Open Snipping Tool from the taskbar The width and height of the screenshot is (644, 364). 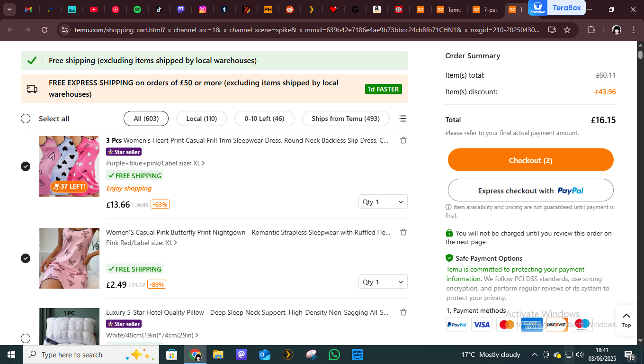(311, 355)
